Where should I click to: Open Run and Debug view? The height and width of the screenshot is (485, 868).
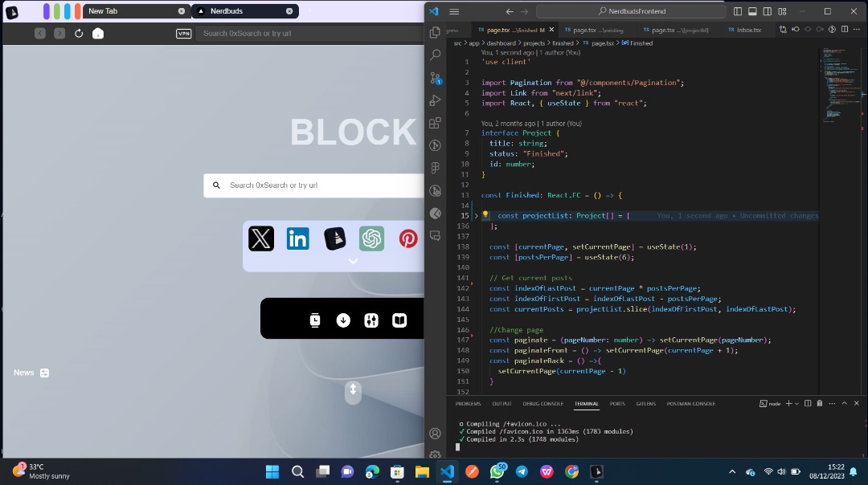point(435,100)
